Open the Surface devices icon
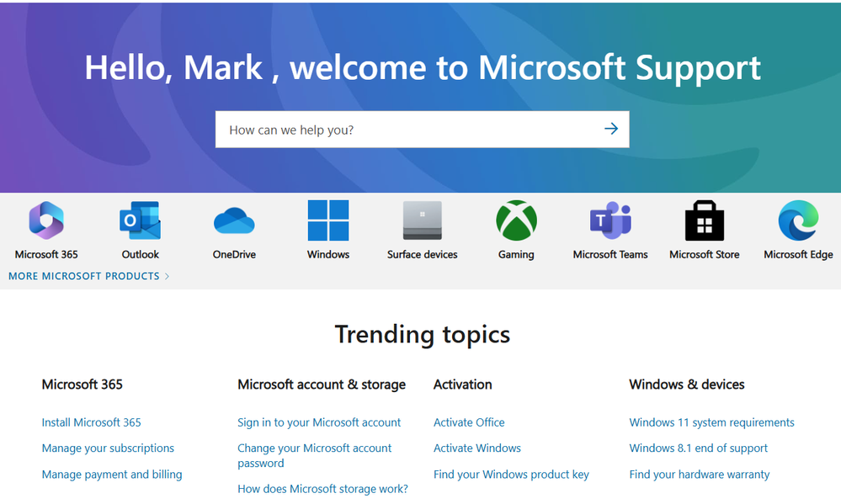 (x=422, y=220)
